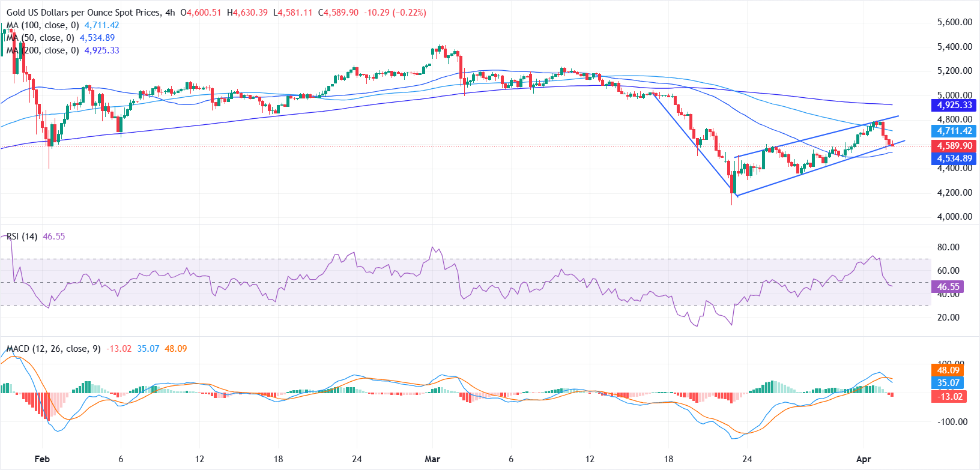The height and width of the screenshot is (470, 980).
Task: Click the 80.00 level on the RSI axis
Action: [x=948, y=247]
